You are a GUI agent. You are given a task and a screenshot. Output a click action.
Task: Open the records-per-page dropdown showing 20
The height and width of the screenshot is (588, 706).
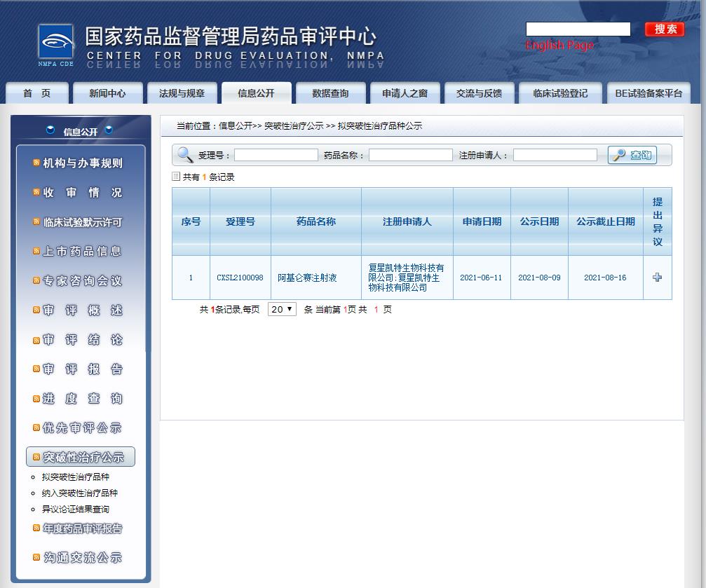pos(281,308)
